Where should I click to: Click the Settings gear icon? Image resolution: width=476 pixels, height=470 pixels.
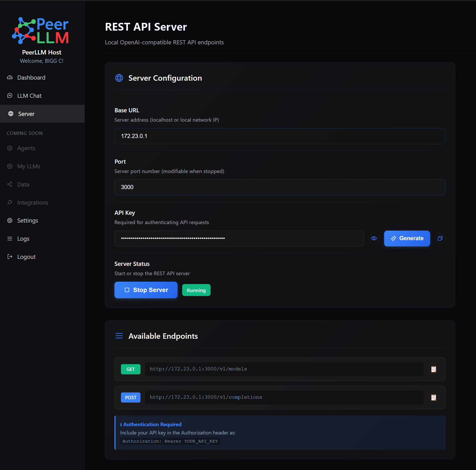pyautogui.click(x=10, y=220)
